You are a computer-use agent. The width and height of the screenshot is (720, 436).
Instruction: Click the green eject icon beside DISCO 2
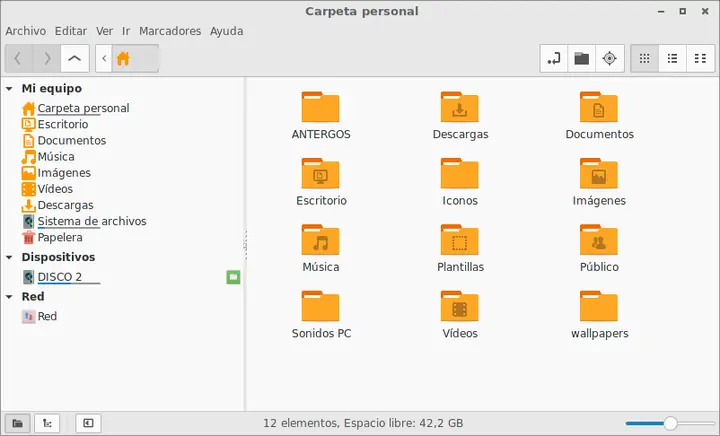[x=233, y=277]
